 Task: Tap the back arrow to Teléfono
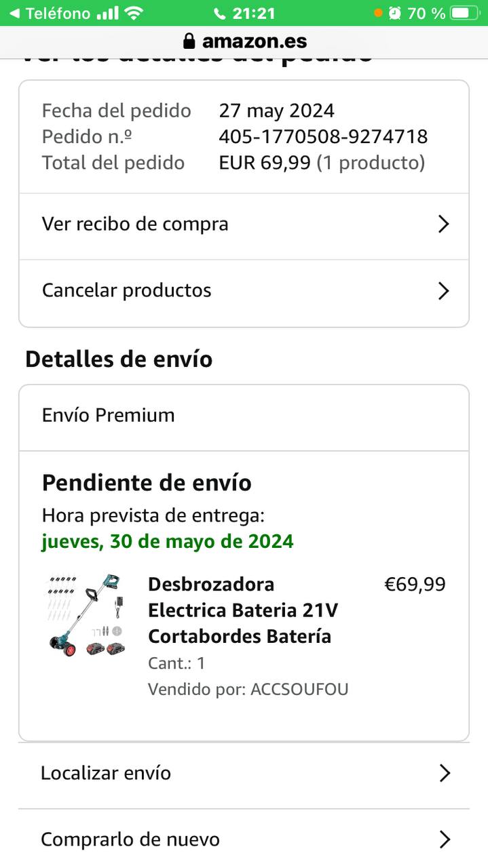(14, 13)
